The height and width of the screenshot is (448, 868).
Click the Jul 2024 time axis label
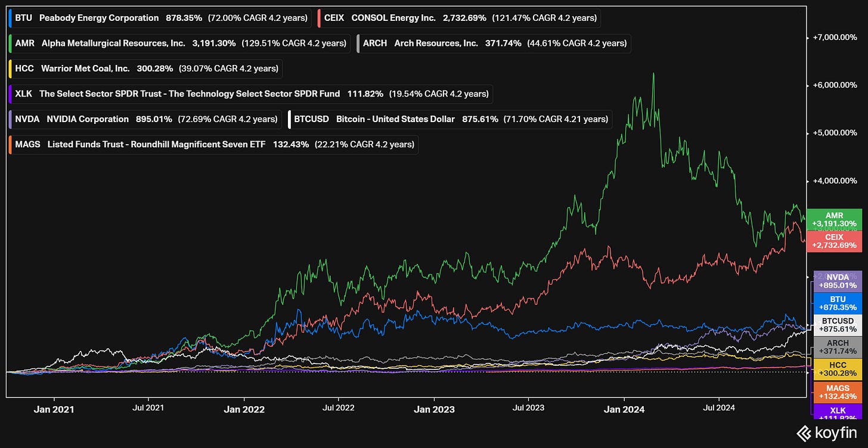(x=718, y=407)
